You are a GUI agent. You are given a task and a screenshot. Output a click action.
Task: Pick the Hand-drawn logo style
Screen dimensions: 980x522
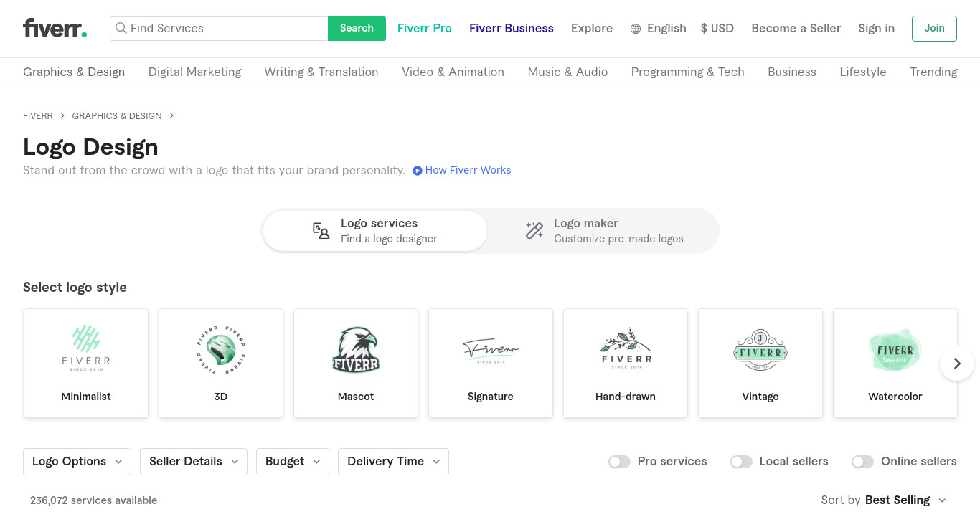tap(626, 364)
